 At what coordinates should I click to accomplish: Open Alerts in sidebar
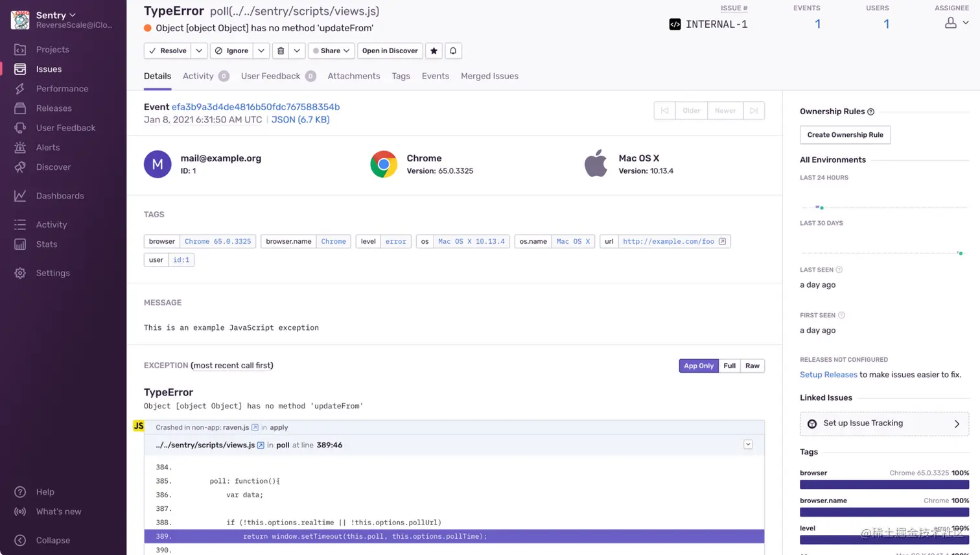coord(48,147)
